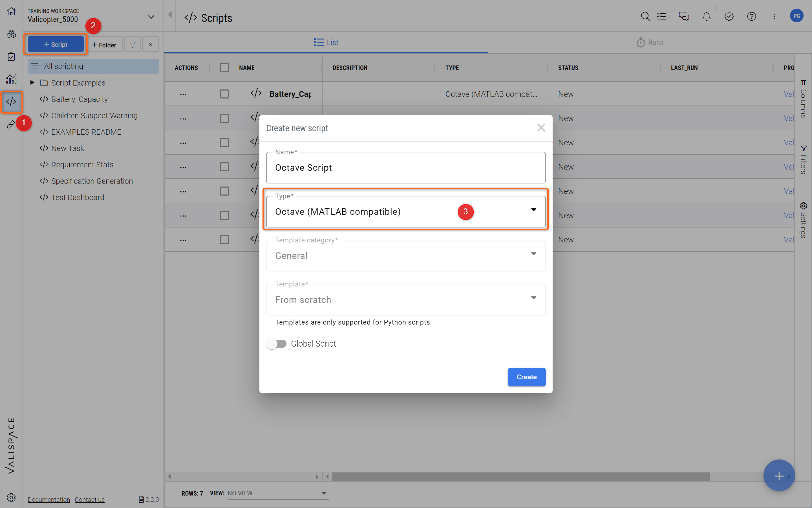The height and width of the screenshot is (508, 812).
Task: Click the table horizontal scrollbar
Action: click(521, 476)
